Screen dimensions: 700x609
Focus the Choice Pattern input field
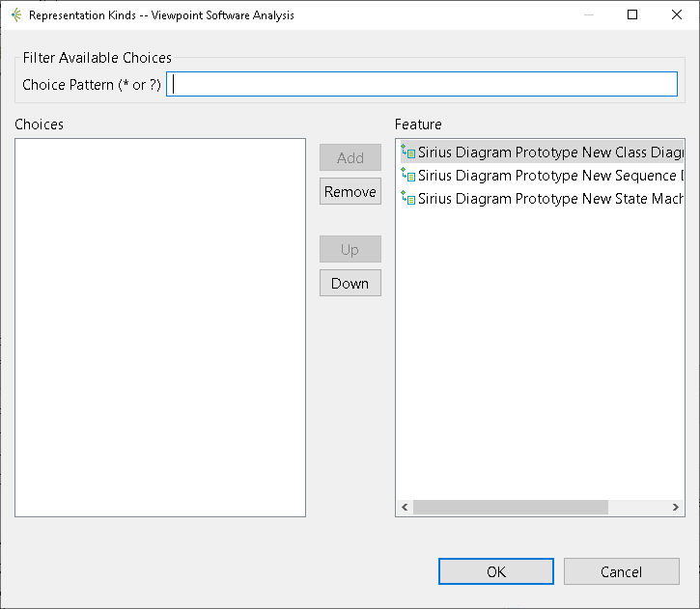point(422,84)
